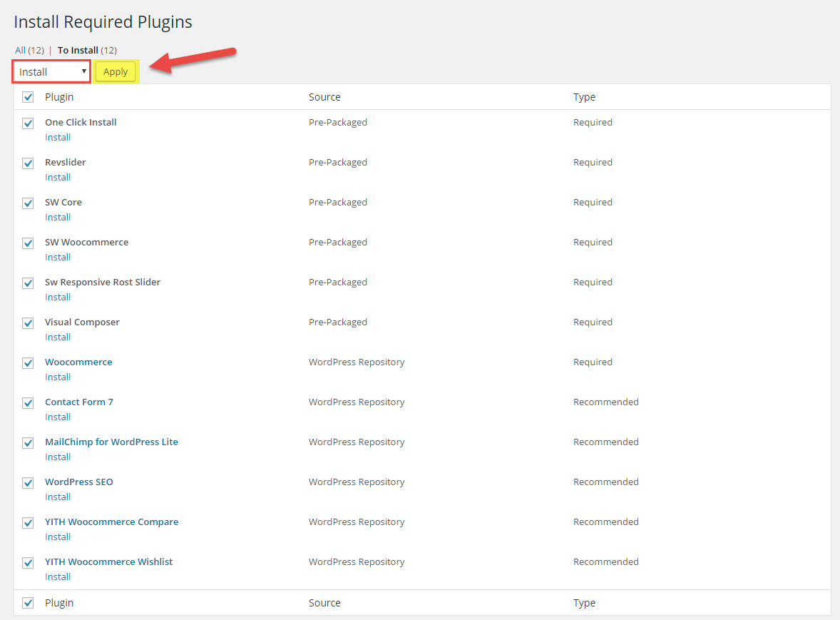Open the WordPress SEO title link
The height and width of the screenshot is (620, 840).
(x=79, y=482)
